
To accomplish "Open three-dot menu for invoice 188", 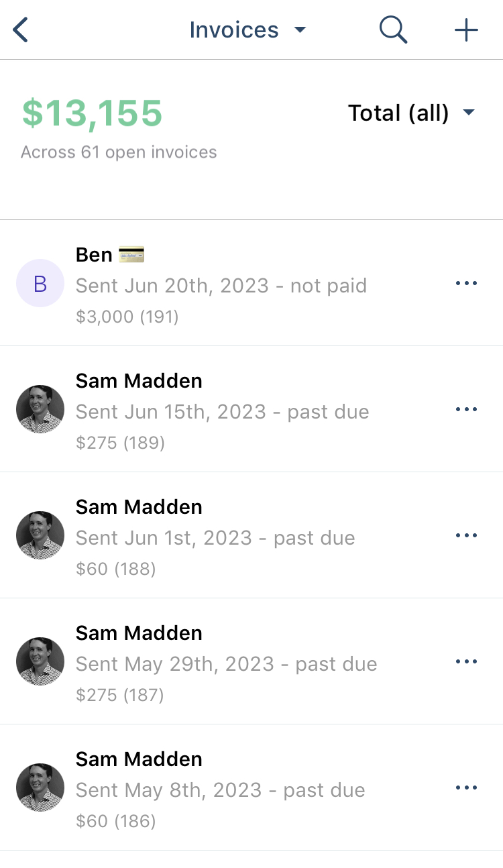I will click(466, 535).
